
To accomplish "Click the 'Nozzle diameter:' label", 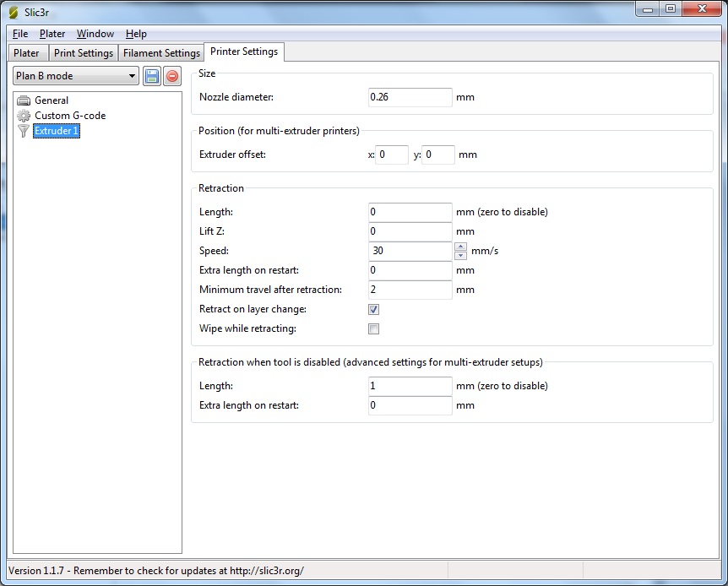I will [236, 97].
